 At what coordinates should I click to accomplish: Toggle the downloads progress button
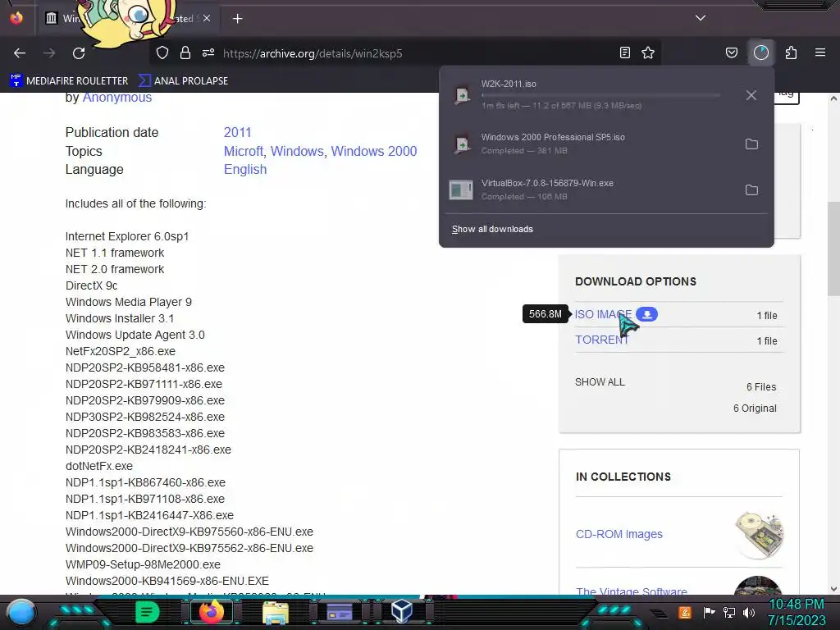(x=761, y=52)
